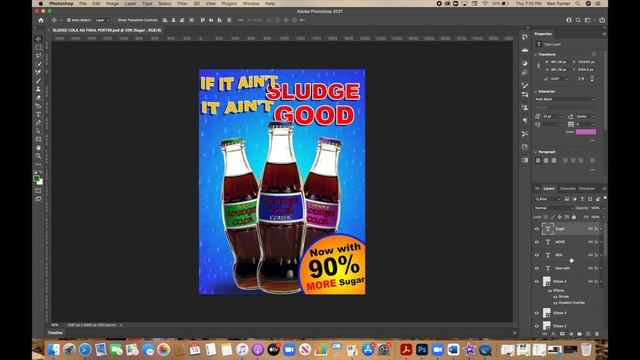
Task: Open the Layer menu
Action: coord(130,3)
